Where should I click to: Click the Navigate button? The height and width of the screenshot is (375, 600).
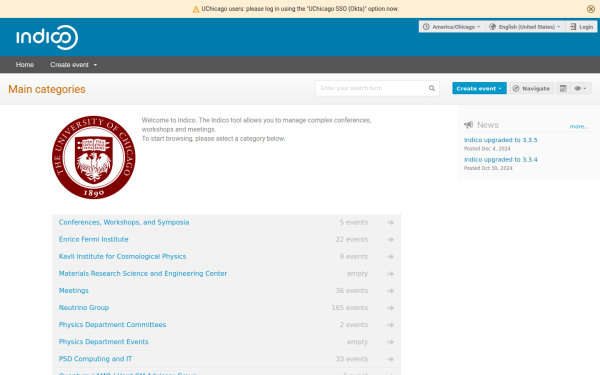531,88
